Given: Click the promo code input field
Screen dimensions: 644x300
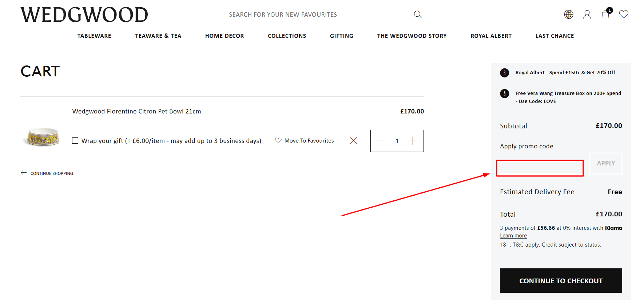Looking at the screenshot, I should pyautogui.click(x=541, y=168).
